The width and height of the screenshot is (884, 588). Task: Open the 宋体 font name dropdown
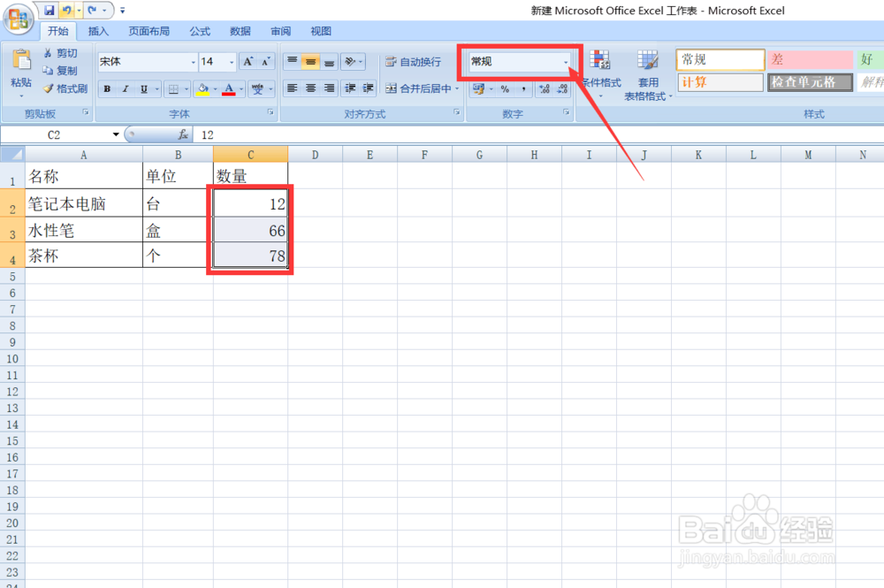pyautogui.click(x=194, y=62)
